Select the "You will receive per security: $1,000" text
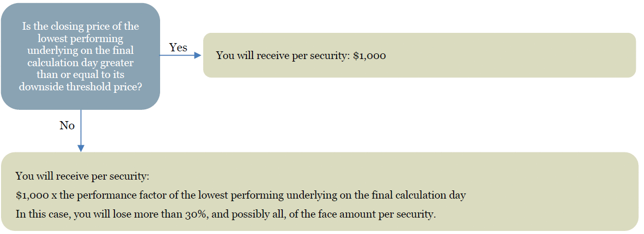The image size is (644, 234). pos(301,55)
